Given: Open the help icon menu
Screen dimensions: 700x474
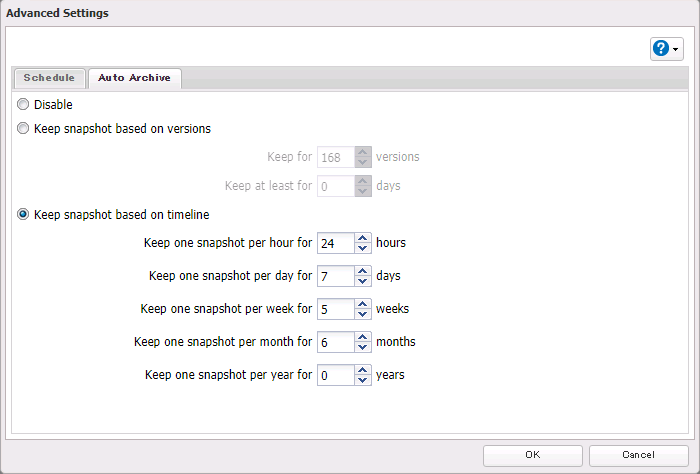Looking at the screenshot, I should pos(666,49).
